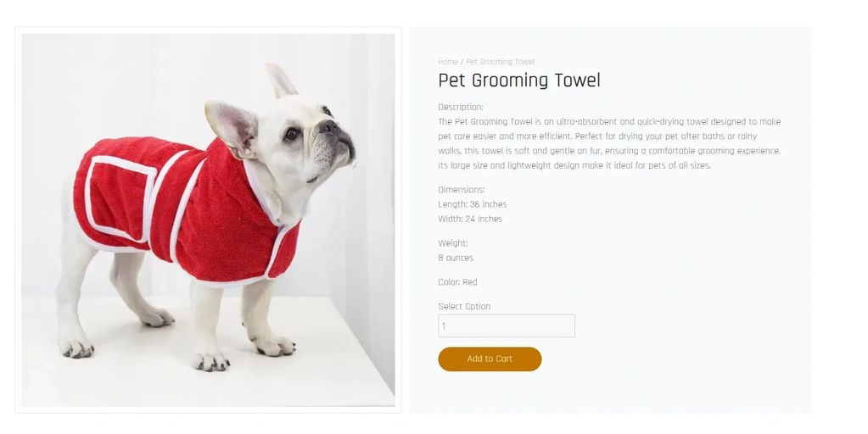Screen dimensions: 868x434
Task: Select the Pet Grooming Towel breadcrumb
Action: 500,62
